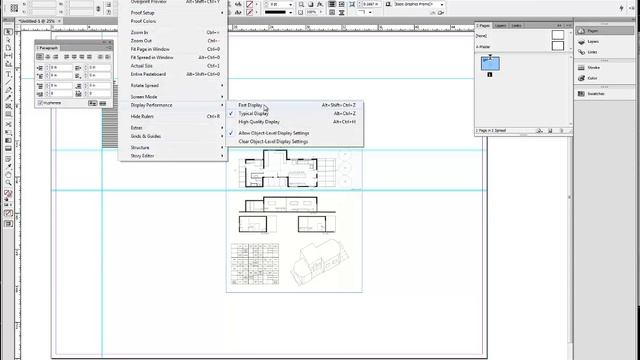Open Swatches from the right dock
Screen dimensions: 640x360
tap(605, 93)
